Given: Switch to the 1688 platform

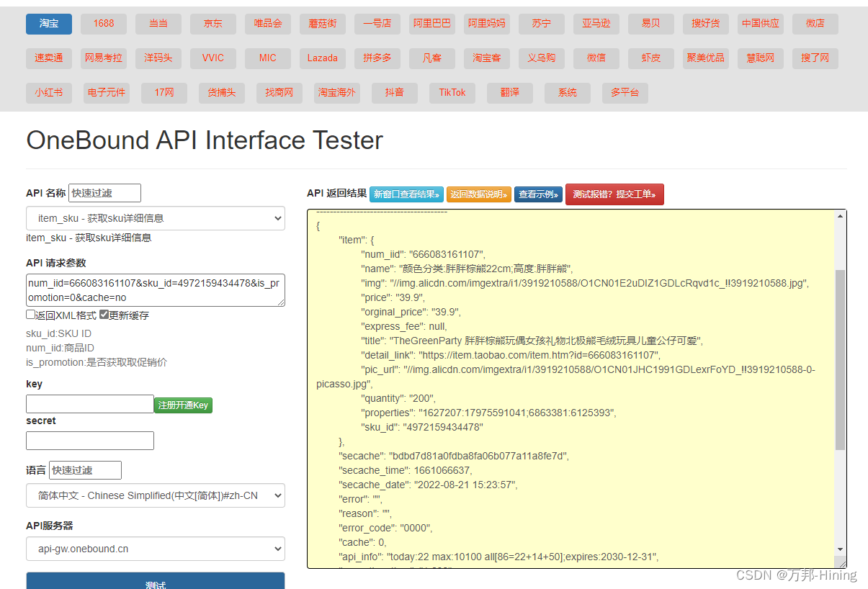Looking at the screenshot, I should pyautogui.click(x=103, y=24).
